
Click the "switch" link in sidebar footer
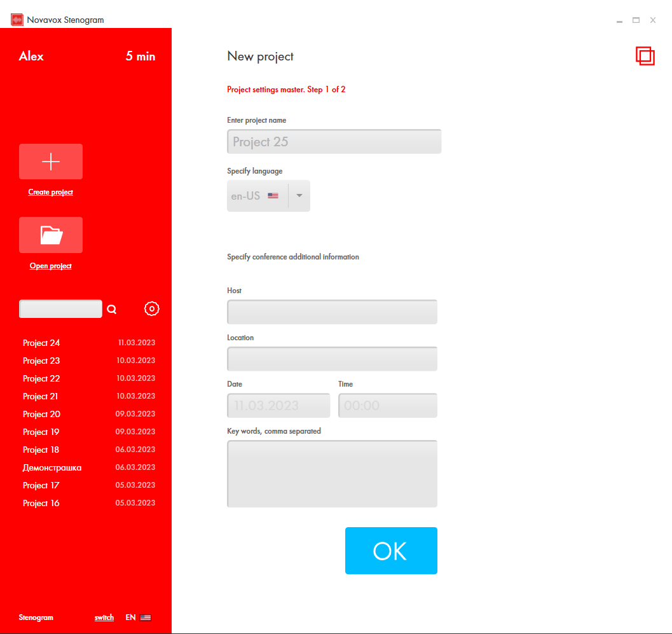click(x=104, y=617)
